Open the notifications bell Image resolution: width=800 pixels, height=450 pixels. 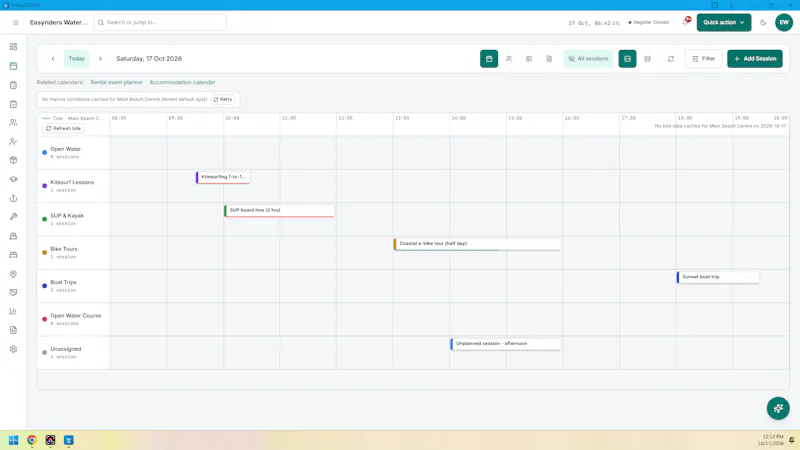point(686,22)
